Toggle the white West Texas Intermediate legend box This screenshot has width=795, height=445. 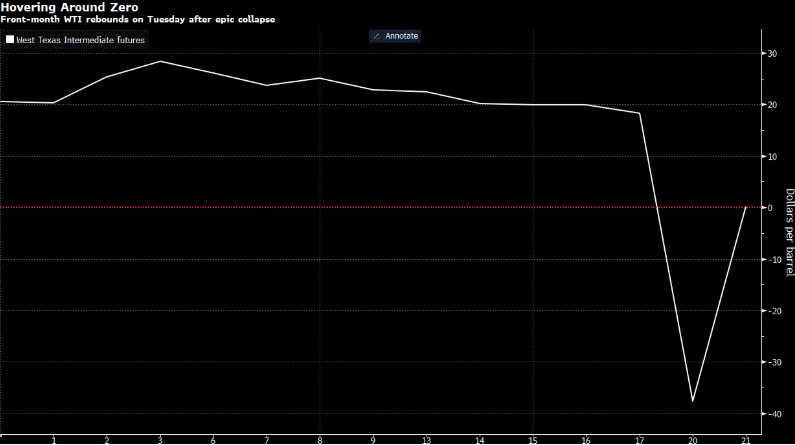pyautogui.click(x=10, y=39)
